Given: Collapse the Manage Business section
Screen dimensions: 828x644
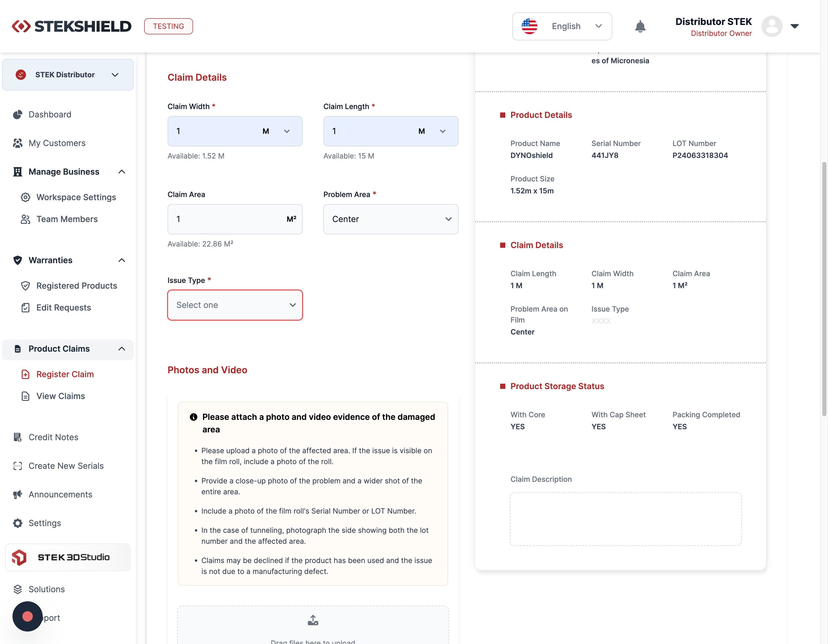Looking at the screenshot, I should [122, 172].
